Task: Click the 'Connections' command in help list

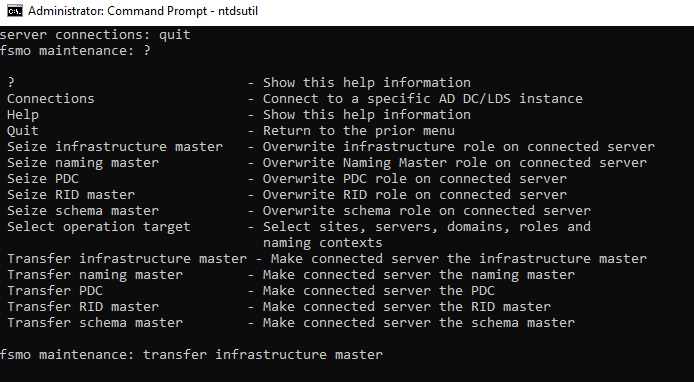Action: (x=51, y=99)
